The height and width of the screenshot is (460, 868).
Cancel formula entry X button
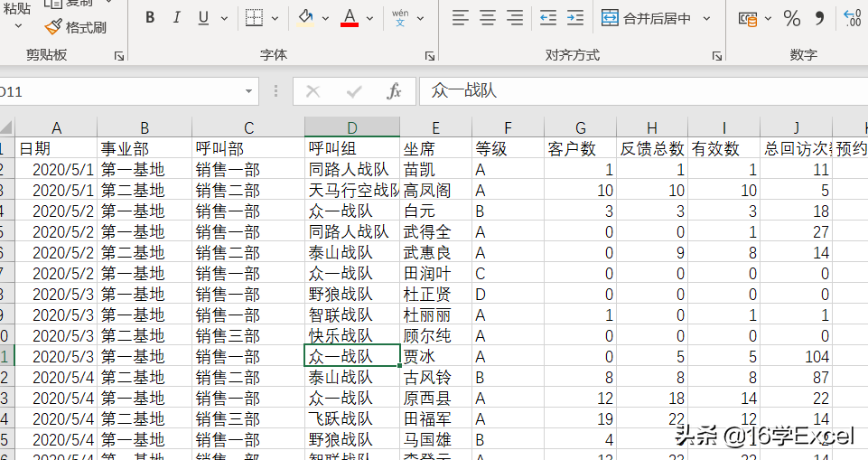313,91
